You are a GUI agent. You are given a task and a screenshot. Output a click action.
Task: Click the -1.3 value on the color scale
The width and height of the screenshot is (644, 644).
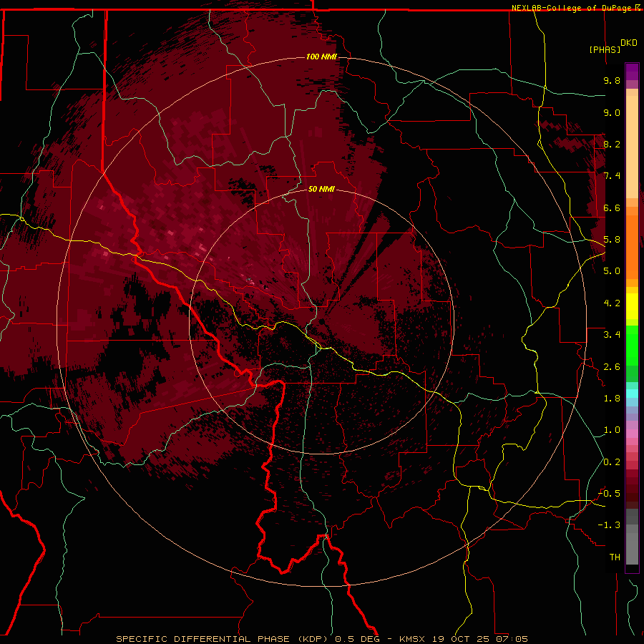coord(609,525)
